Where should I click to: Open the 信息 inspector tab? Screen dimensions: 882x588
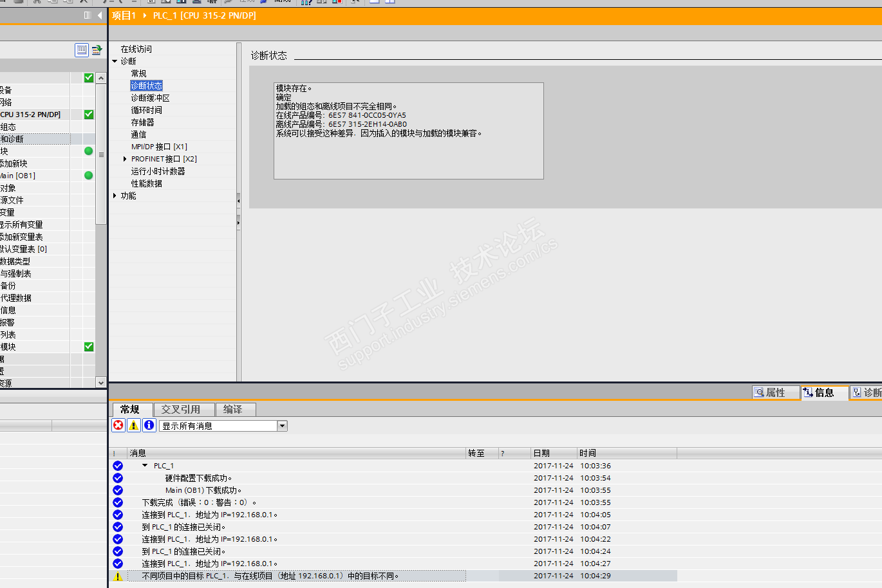(x=825, y=392)
